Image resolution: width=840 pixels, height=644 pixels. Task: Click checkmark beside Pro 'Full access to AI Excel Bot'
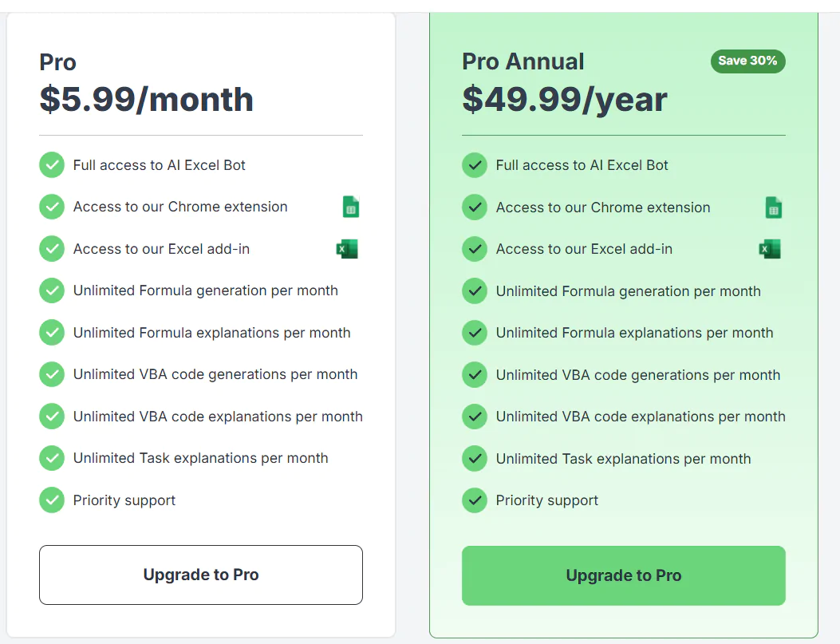tap(52, 165)
